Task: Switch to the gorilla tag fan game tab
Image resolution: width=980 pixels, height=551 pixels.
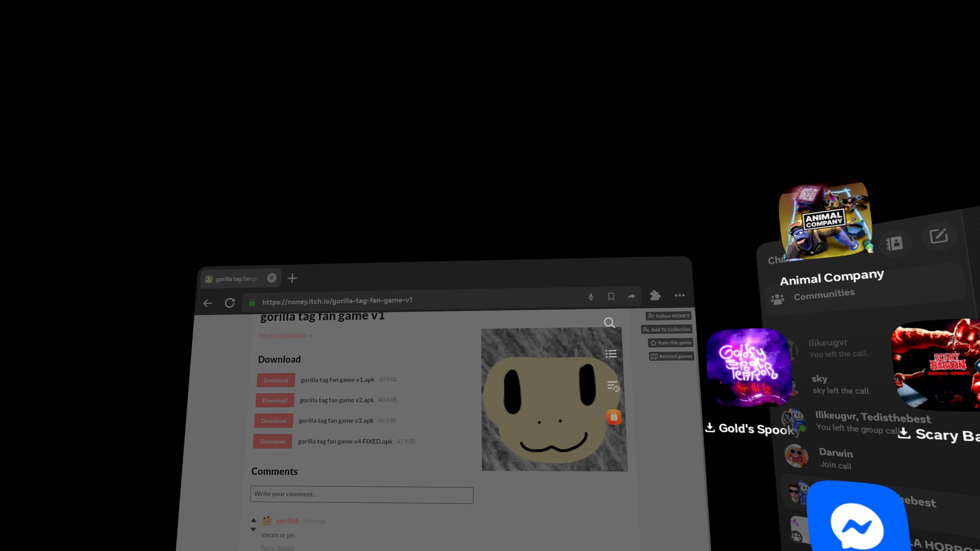Action: [x=240, y=278]
